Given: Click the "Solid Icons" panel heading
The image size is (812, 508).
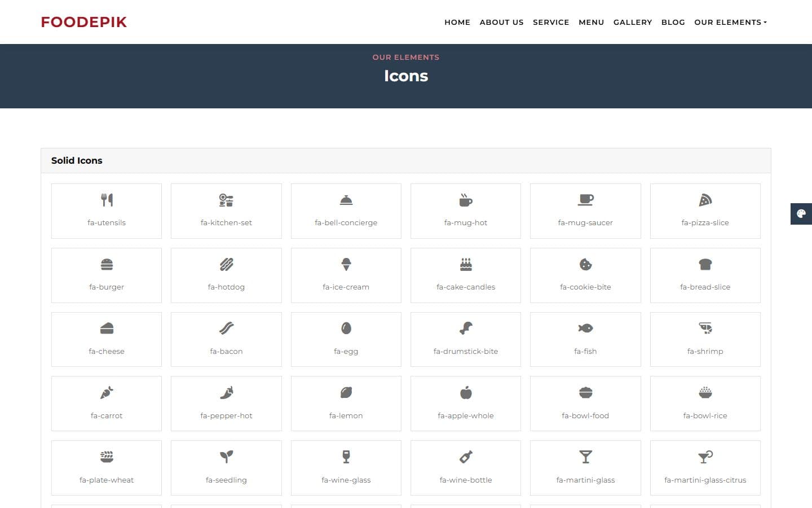Looking at the screenshot, I should [77, 160].
